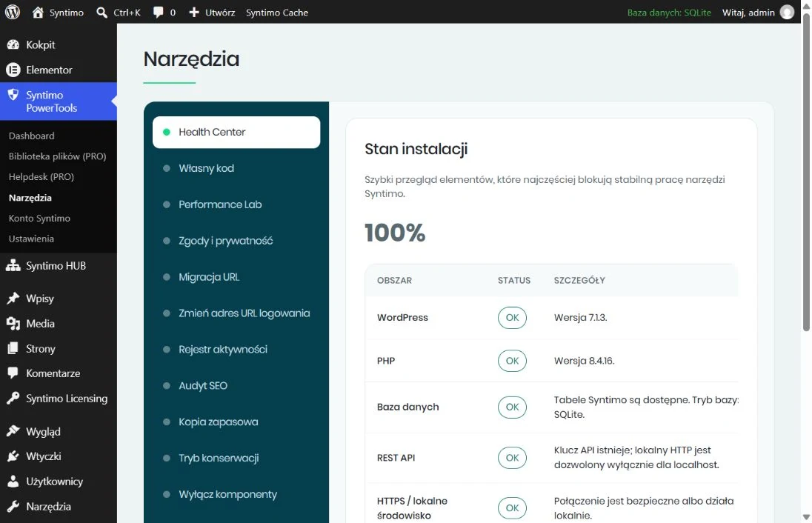Viewport: 812px width, 523px height.
Task: Open Rejestr aktywności tab
Action: (x=236, y=350)
